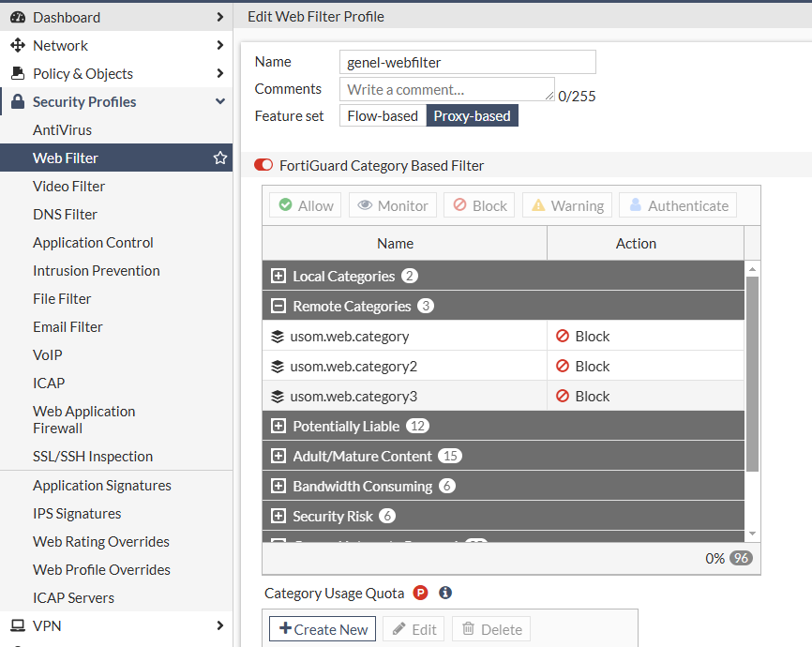Open SSL/SSH Inspection menu item
This screenshot has width=812, height=647.
coord(93,457)
